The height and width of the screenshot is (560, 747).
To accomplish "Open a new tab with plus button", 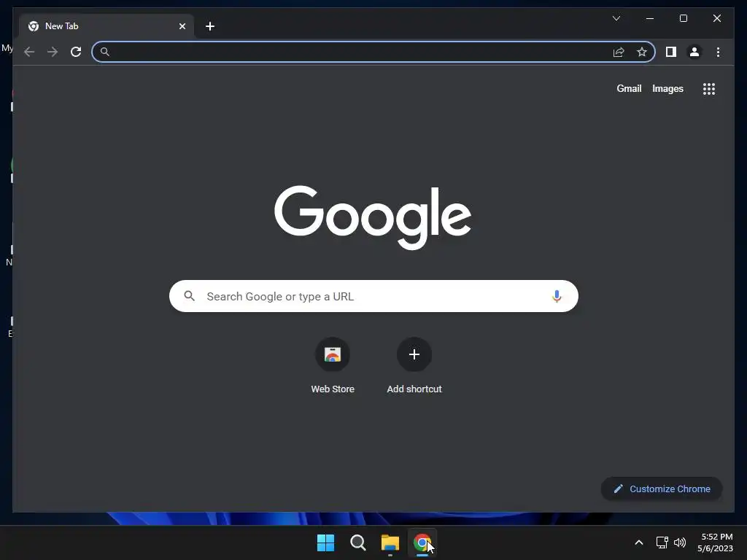I will click(210, 26).
